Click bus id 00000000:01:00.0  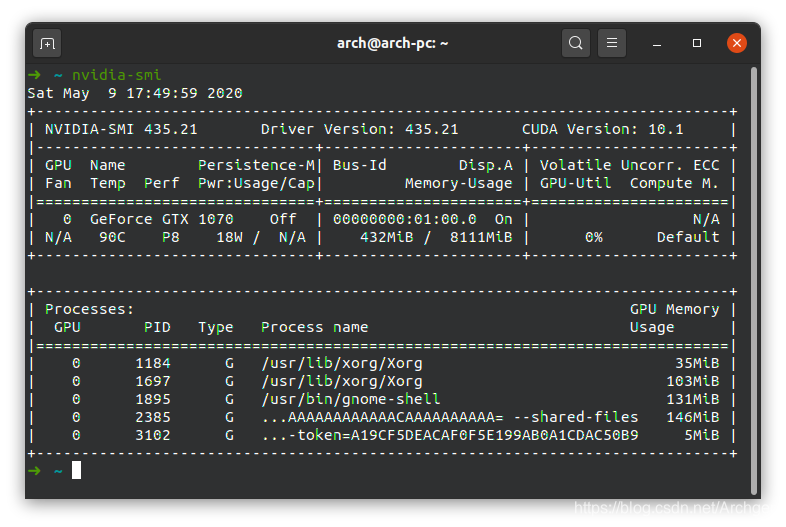(405, 220)
